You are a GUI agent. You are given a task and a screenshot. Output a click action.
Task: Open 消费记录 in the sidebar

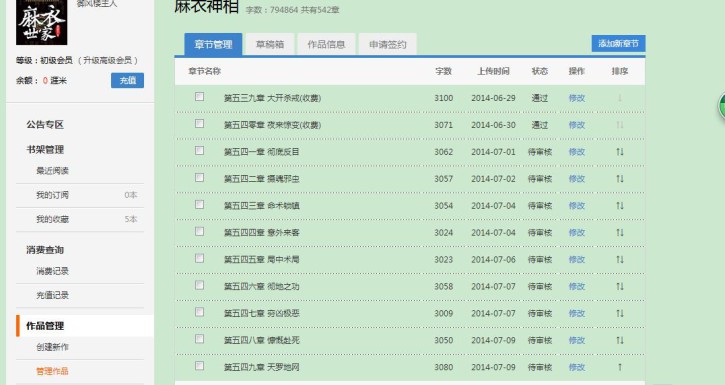(x=52, y=271)
